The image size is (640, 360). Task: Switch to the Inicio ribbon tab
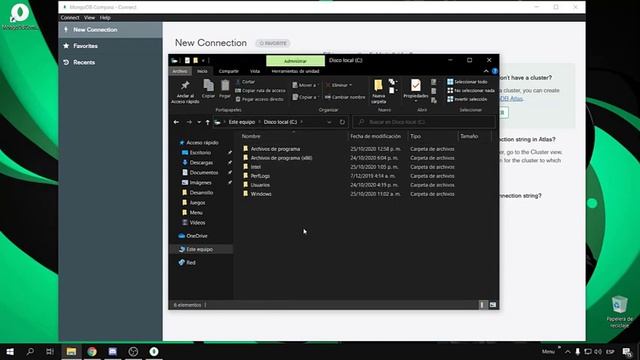point(202,71)
